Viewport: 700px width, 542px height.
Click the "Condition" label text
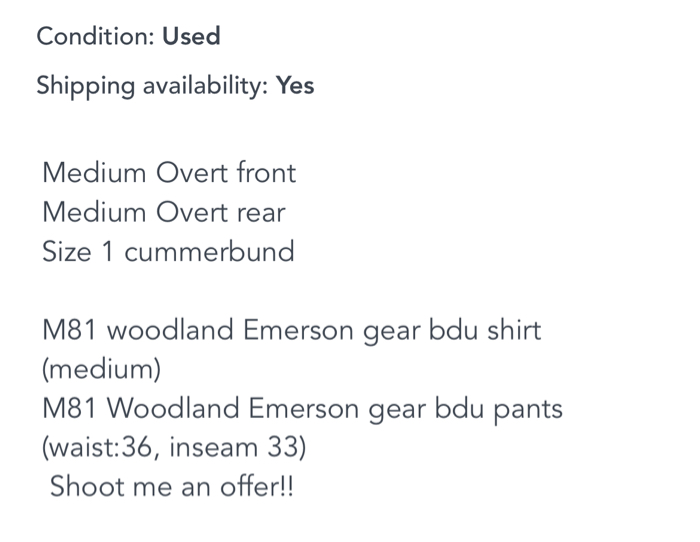(95, 37)
